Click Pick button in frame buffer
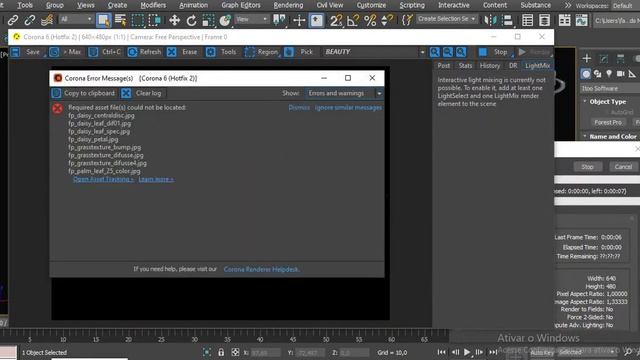This screenshot has height=360, width=640. 299,52
